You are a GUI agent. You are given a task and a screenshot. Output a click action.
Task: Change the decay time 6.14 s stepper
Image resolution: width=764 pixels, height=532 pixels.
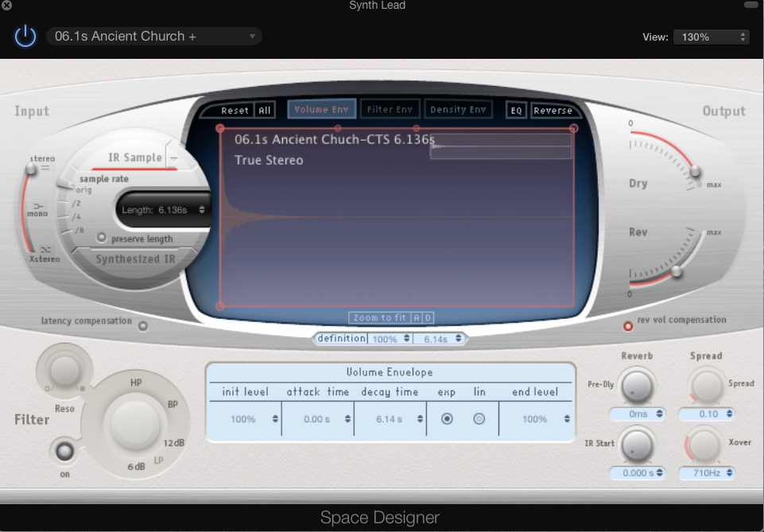(420, 419)
